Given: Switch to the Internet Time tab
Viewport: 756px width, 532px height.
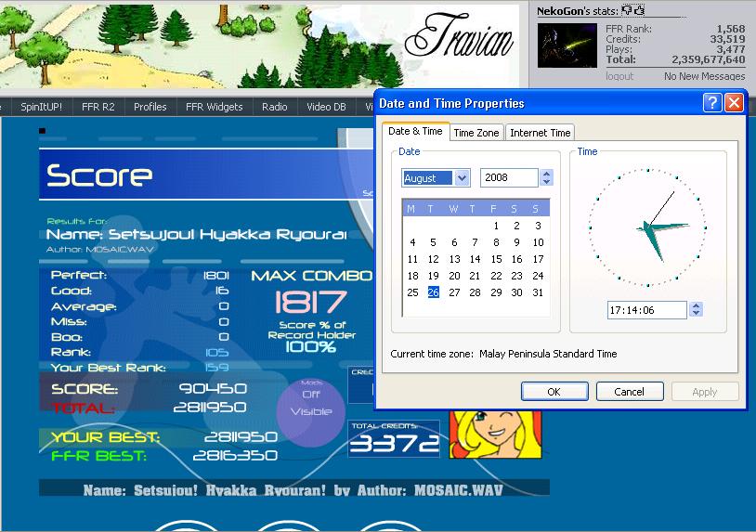Looking at the screenshot, I should coord(540,133).
